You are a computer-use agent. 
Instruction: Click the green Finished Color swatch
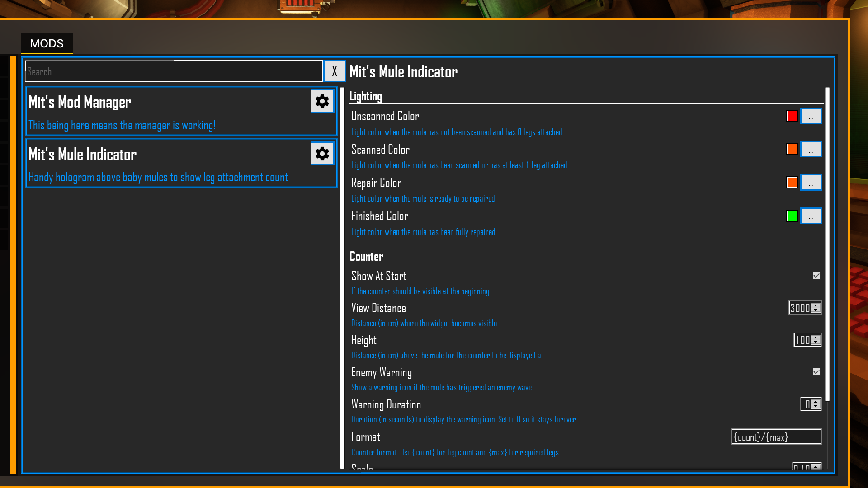coord(792,216)
